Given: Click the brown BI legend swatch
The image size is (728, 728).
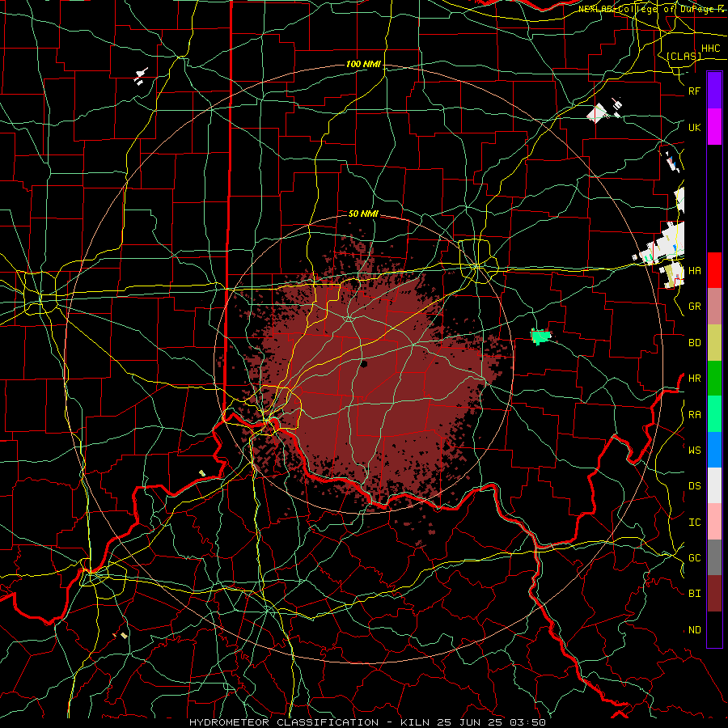Looking at the screenshot, I should tap(714, 594).
